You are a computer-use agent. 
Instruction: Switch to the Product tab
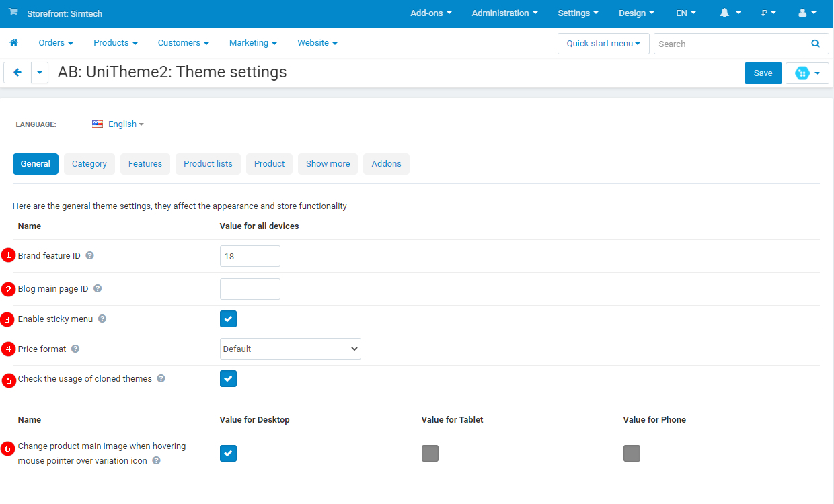click(270, 164)
